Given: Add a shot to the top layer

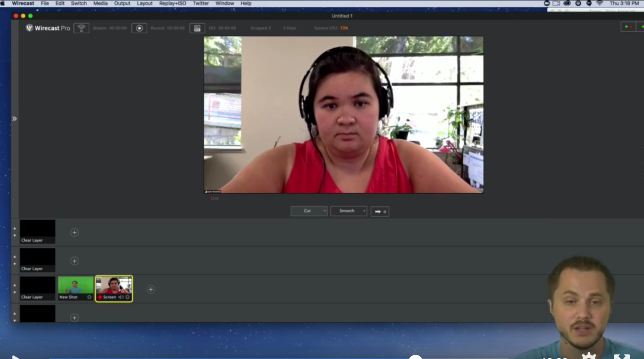Looking at the screenshot, I should pyautogui.click(x=74, y=232).
